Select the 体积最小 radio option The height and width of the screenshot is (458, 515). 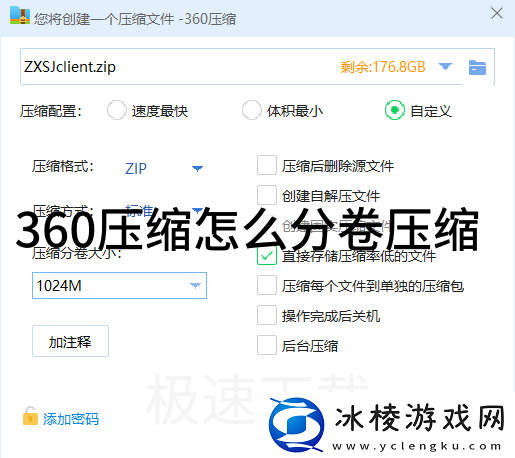coord(252,110)
